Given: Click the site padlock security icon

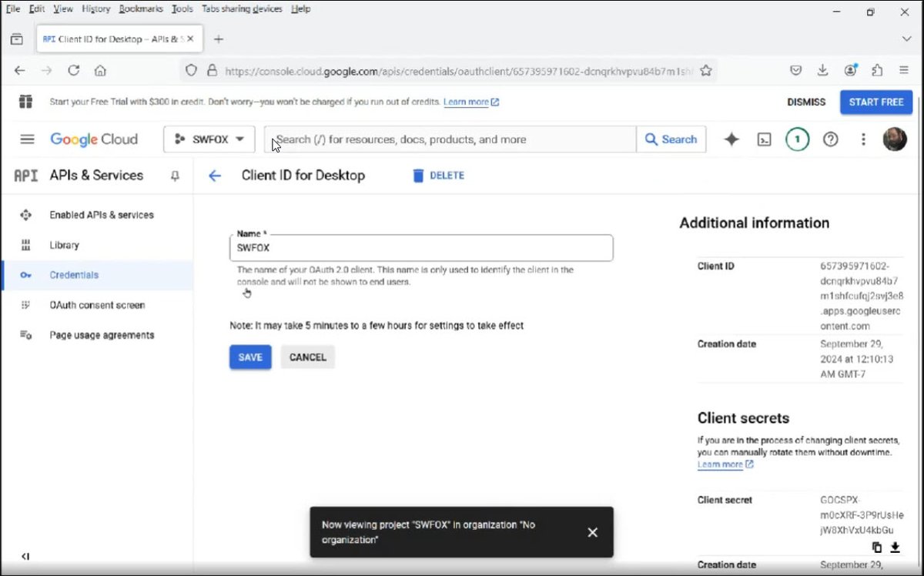Looking at the screenshot, I should click(212, 70).
